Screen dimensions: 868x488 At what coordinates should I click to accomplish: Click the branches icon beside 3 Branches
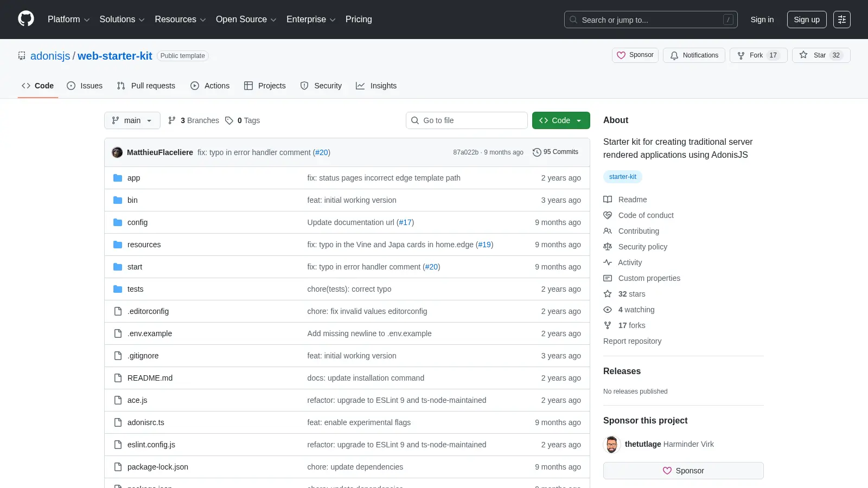[172, 120]
